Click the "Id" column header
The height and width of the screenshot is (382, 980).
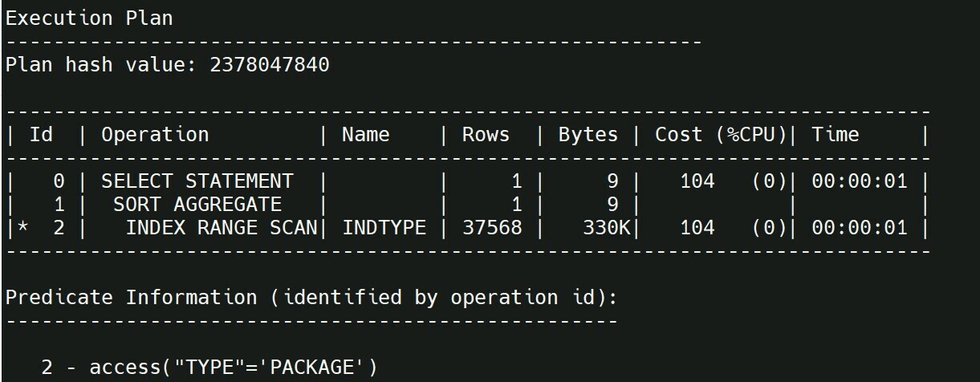[x=41, y=135]
